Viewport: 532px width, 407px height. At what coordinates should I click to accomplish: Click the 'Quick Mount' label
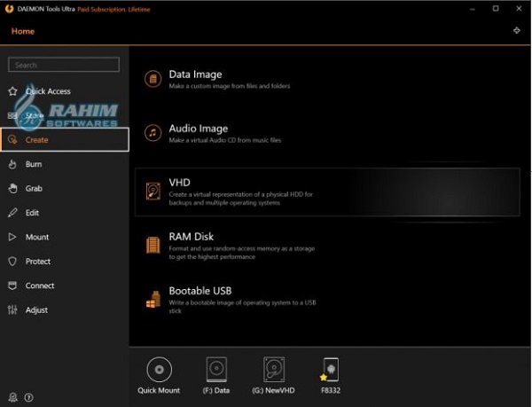(159, 390)
